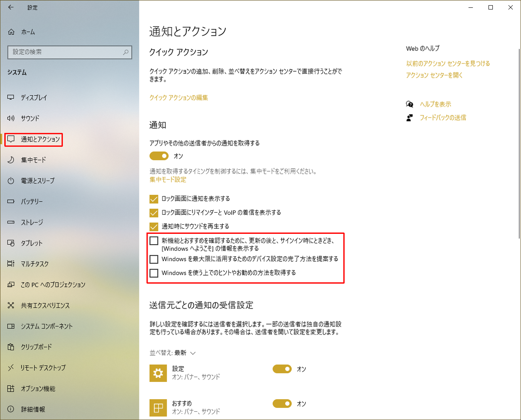Check ヒントやお勧めの方法を取得する checkbox
Viewport: 521px width, 420px height.
[x=154, y=273]
